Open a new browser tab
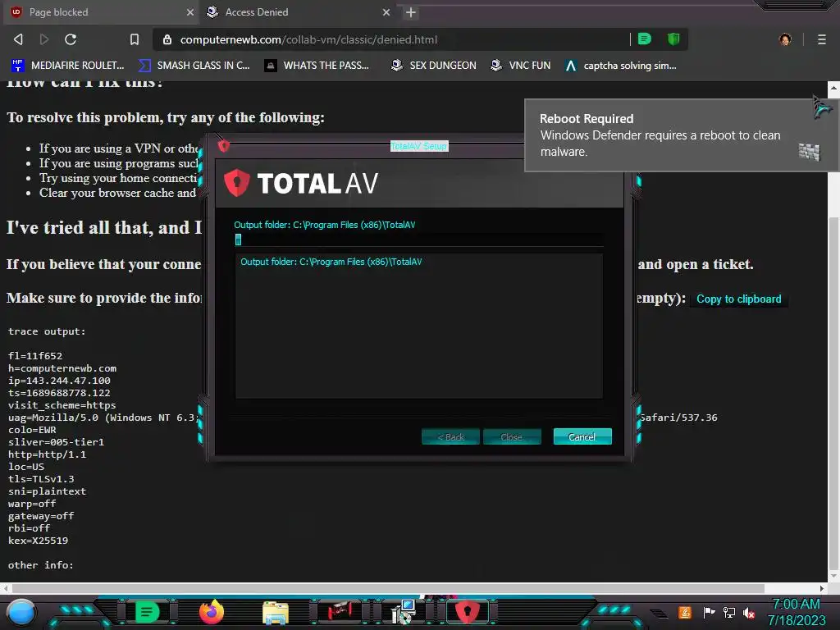 [411, 12]
